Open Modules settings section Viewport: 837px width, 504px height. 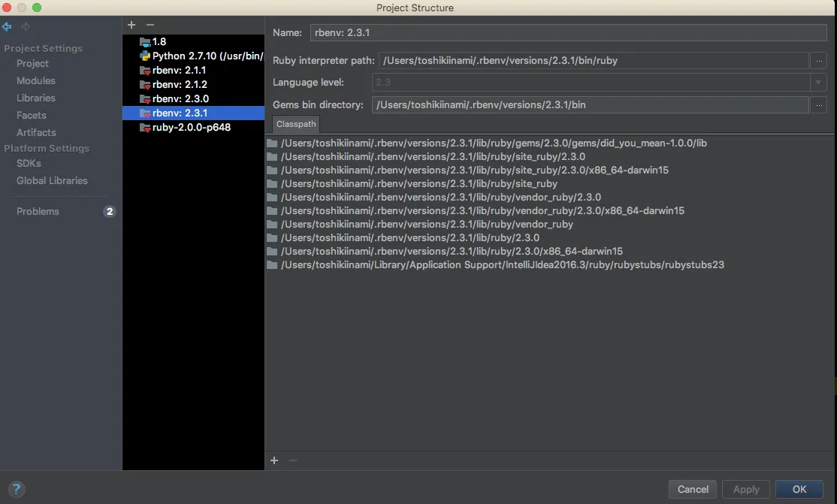point(36,80)
